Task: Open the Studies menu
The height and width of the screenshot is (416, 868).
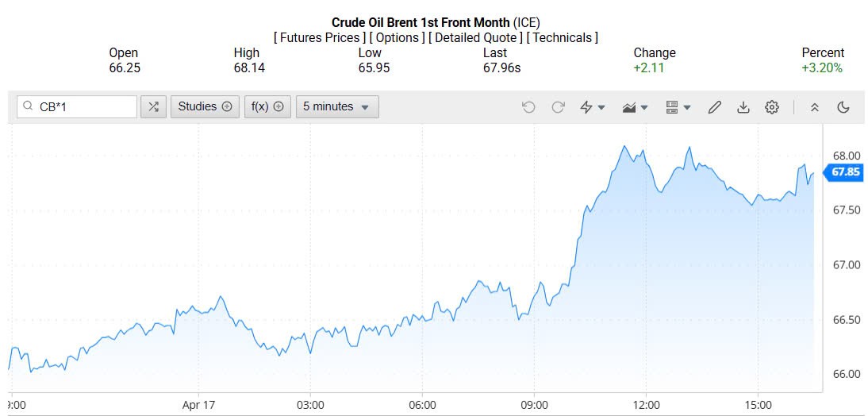Action: 205,106
